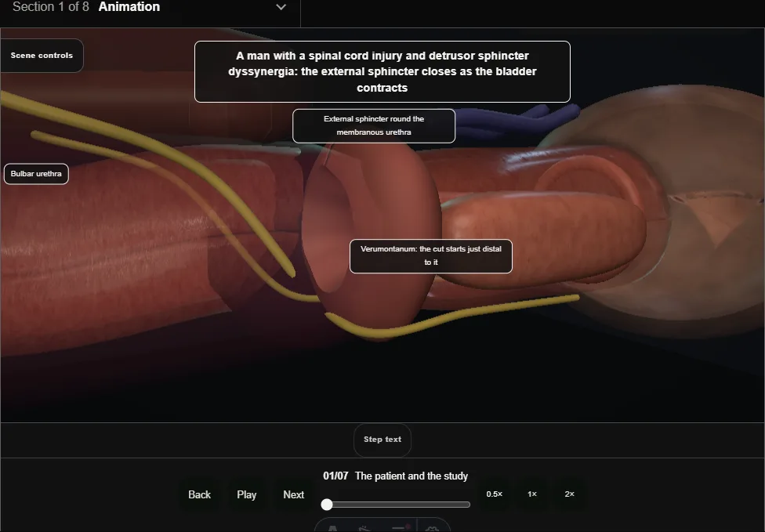The width and height of the screenshot is (765, 532).
Task: Click the Section 1 of 8 text
Action: point(51,7)
